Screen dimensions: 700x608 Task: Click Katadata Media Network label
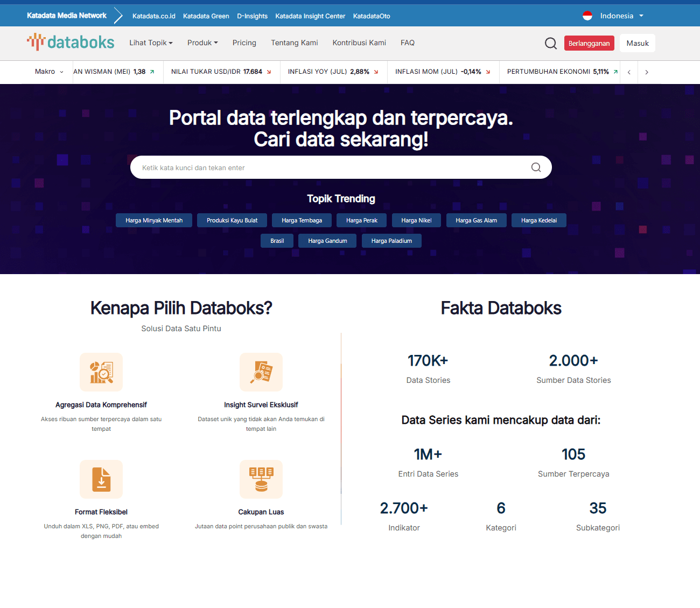click(67, 16)
